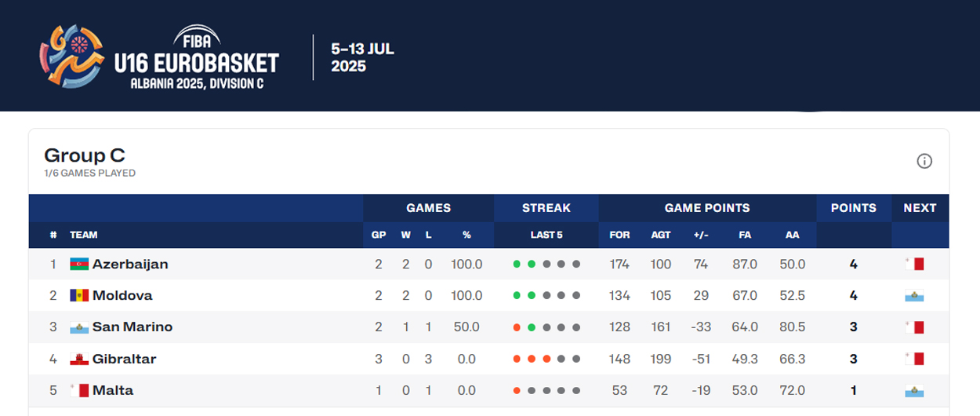Click Malta's flag in team column
This screenshot has width=980, height=416.
point(79,390)
